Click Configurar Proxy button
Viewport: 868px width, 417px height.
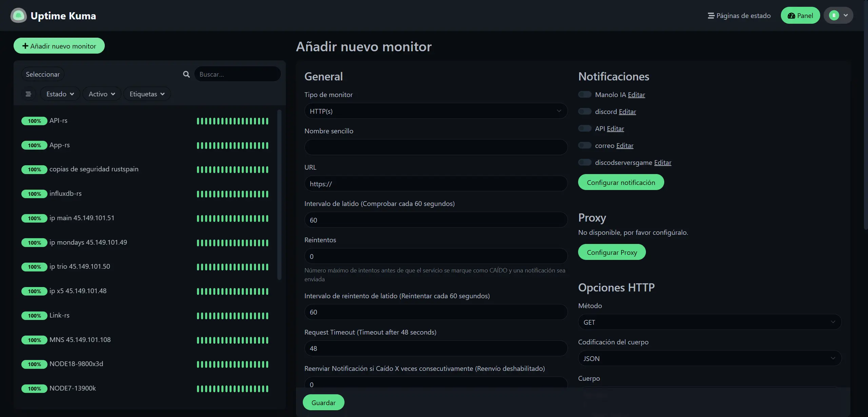click(x=612, y=252)
